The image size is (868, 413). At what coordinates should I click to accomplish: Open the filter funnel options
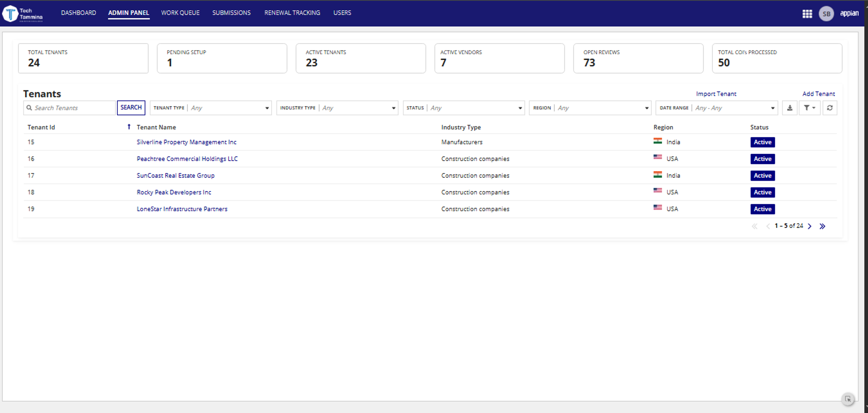point(809,108)
